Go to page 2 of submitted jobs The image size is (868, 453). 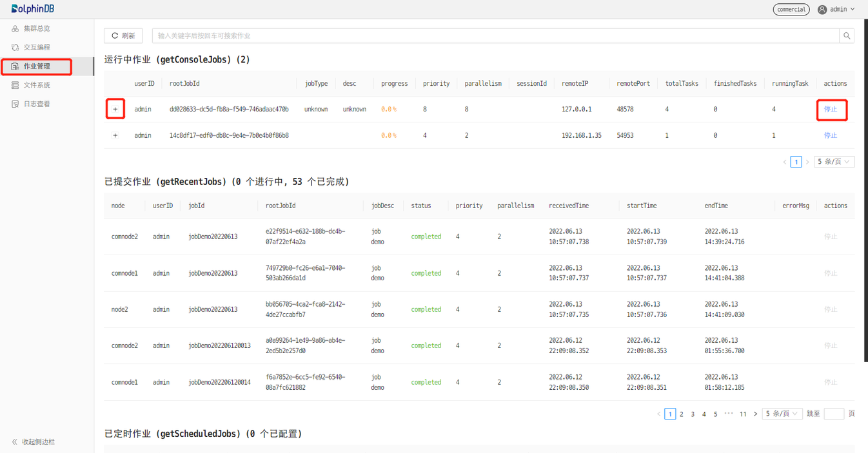682,414
